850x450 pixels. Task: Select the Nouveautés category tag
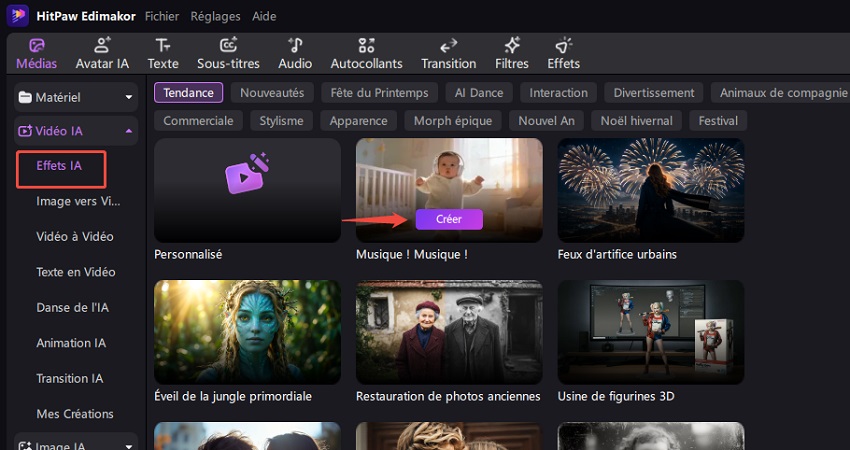pos(272,93)
